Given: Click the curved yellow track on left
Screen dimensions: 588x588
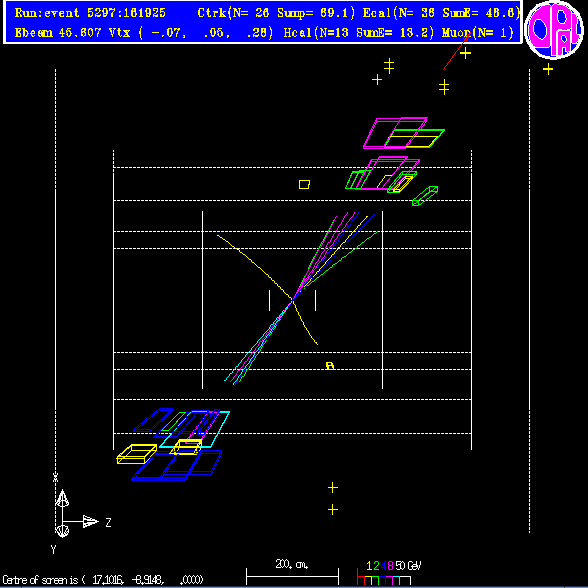Looking at the screenshot, I should 267,289.
